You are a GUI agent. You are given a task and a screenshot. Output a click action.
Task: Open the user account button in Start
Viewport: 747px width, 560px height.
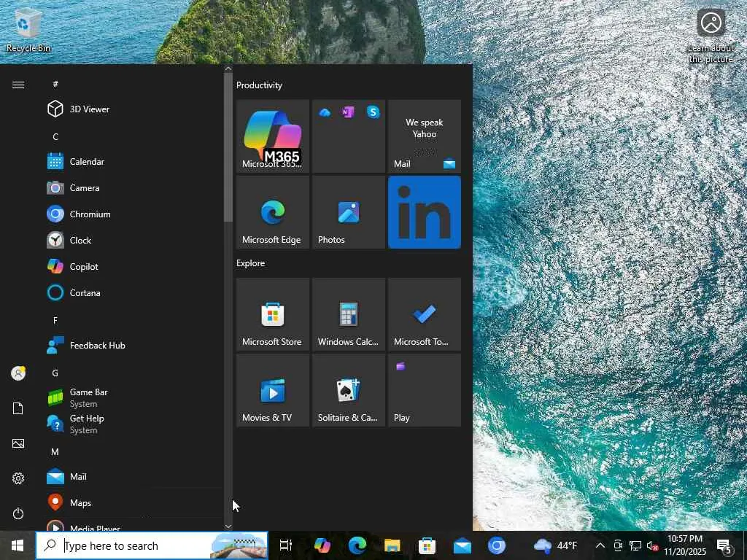tap(18, 373)
